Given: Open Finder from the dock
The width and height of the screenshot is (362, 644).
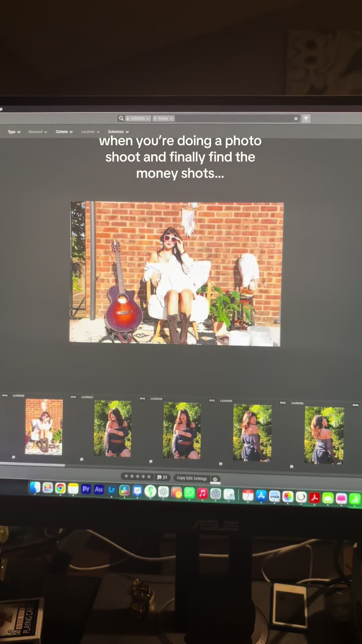Looking at the screenshot, I should click(35, 487).
